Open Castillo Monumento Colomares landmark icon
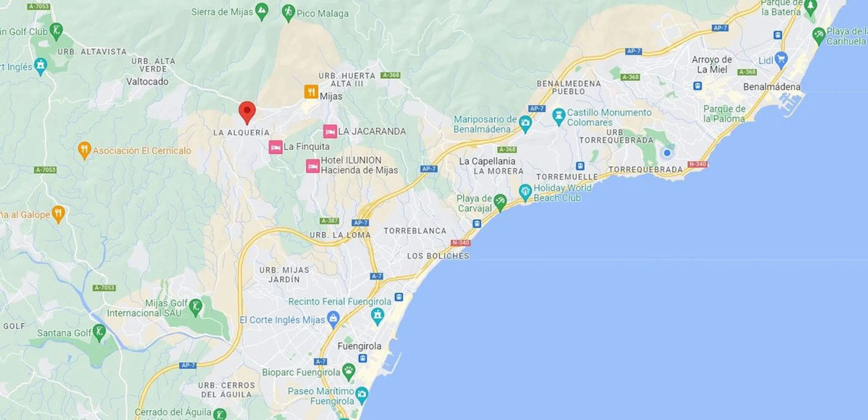Viewport: 868px width, 420px height. click(559, 116)
